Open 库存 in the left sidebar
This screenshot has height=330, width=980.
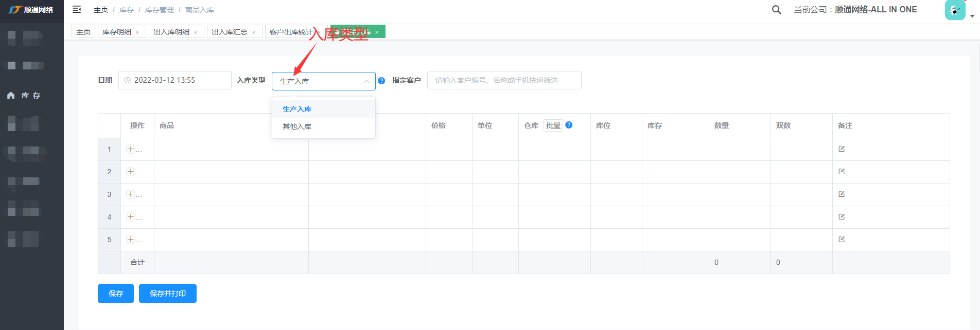pos(30,96)
